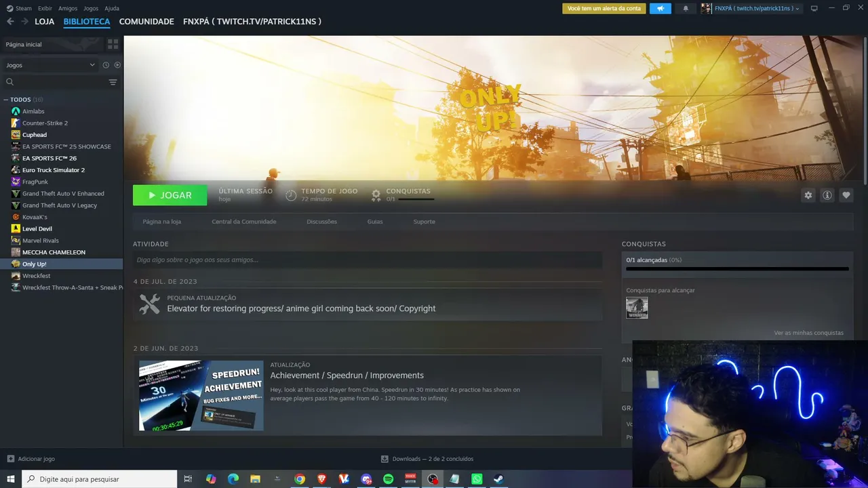The image size is (868, 488).
Task: Show game info icon
Action: point(827,195)
